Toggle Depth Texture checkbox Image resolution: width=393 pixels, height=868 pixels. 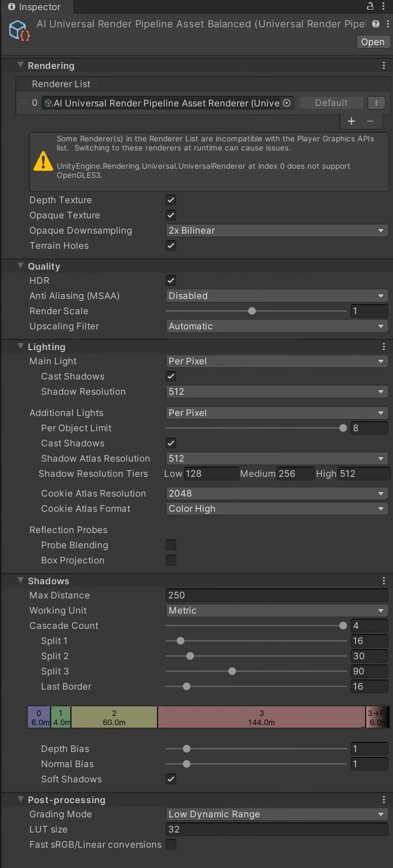(x=171, y=200)
